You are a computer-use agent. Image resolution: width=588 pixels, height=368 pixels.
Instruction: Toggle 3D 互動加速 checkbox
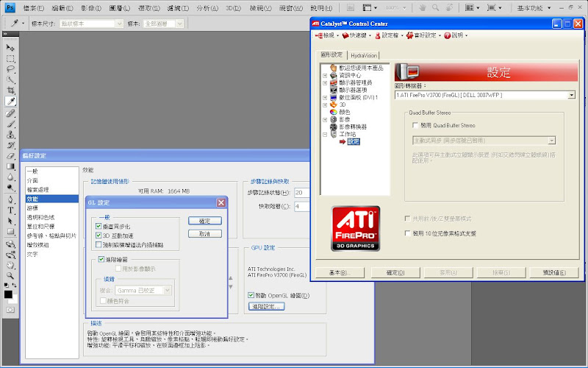click(98, 236)
